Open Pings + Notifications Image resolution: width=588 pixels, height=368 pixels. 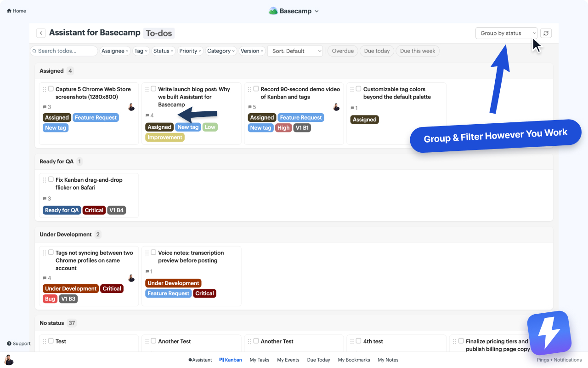[559, 360]
